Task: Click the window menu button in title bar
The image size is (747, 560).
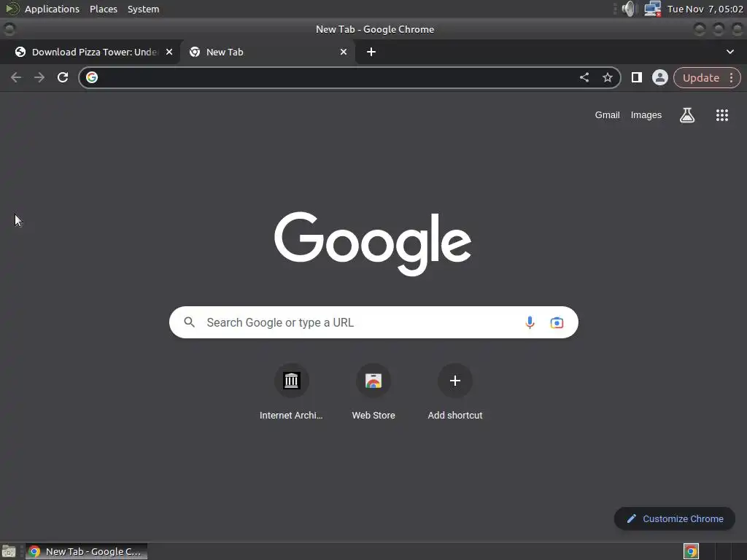Action: pyautogui.click(x=9, y=29)
